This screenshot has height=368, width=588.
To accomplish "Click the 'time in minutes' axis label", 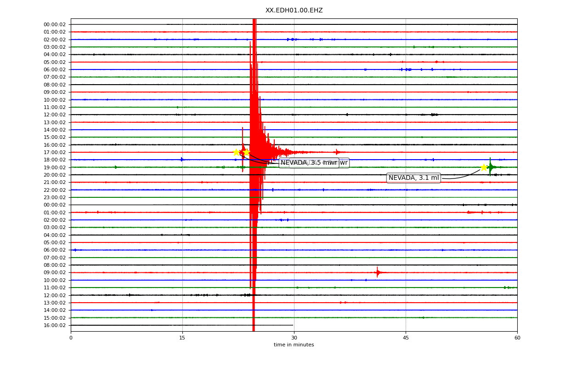I will [294, 345].
